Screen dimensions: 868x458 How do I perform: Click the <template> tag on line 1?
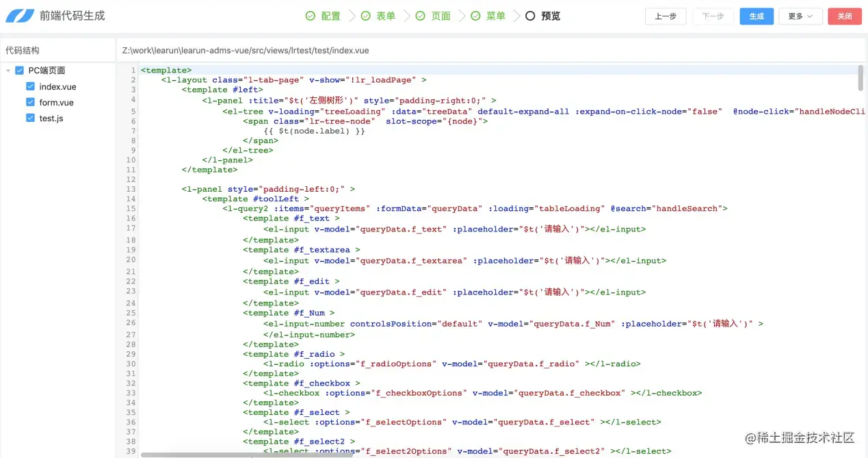coord(166,70)
